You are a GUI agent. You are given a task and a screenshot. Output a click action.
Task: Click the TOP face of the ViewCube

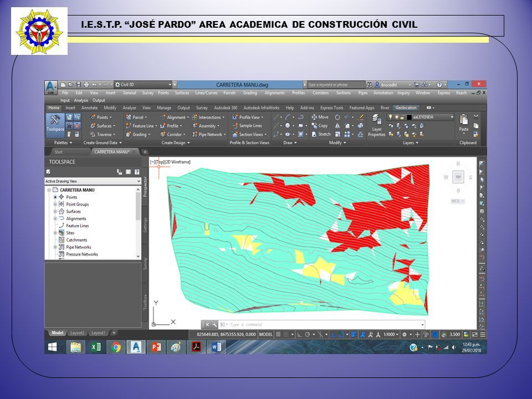click(458, 177)
